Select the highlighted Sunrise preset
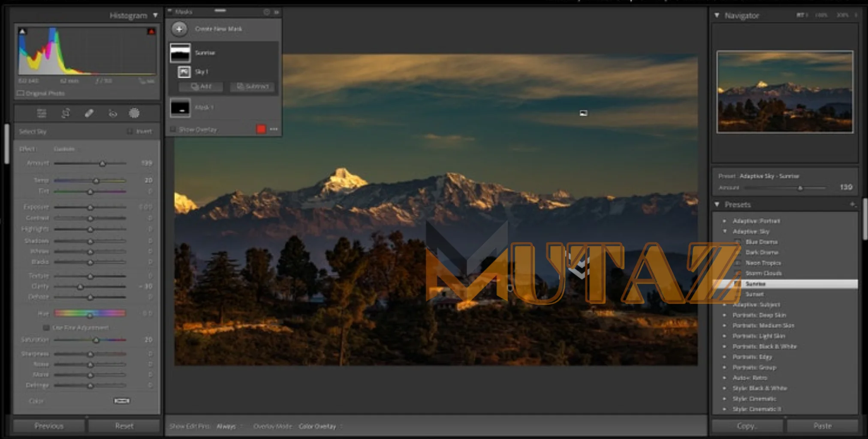Screen dimensions: 868x439 point(785,284)
